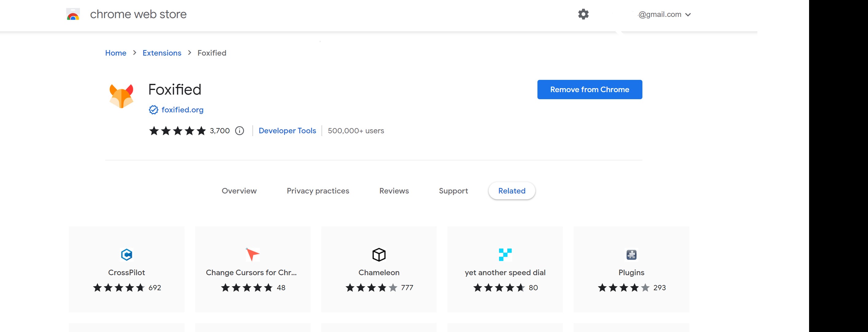Switch to the Reviews tab
This screenshot has width=868, height=332.
393,191
